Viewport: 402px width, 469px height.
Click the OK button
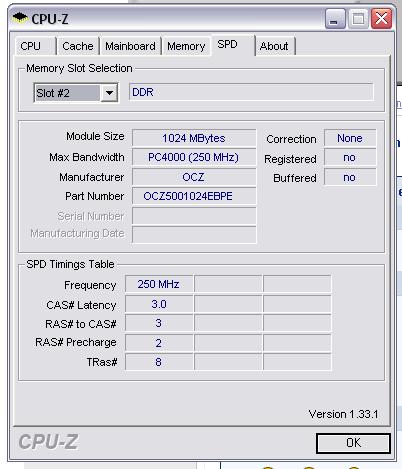(x=353, y=443)
